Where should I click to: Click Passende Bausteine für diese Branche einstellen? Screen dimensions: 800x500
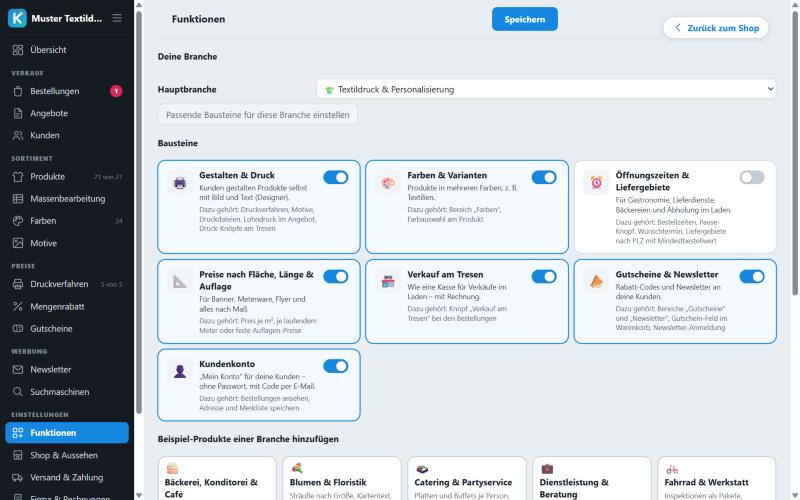pos(258,115)
